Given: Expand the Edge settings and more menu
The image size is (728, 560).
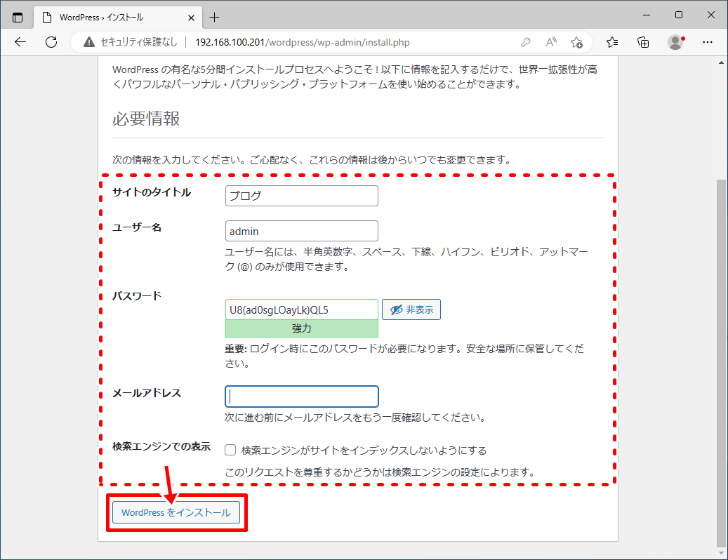Looking at the screenshot, I should click(x=708, y=43).
